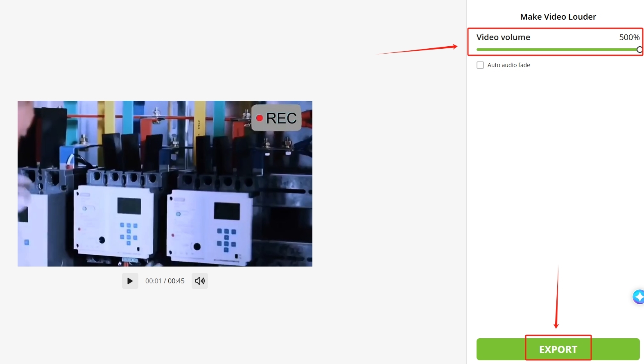
Task: Click the Auto audio fade label text
Action: pos(509,65)
